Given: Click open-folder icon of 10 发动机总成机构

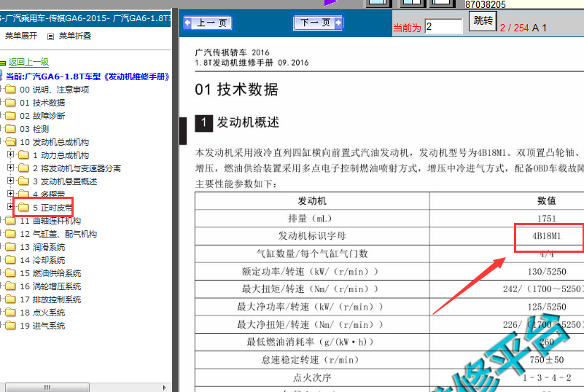Looking at the screenshot, I should (11, 142).
